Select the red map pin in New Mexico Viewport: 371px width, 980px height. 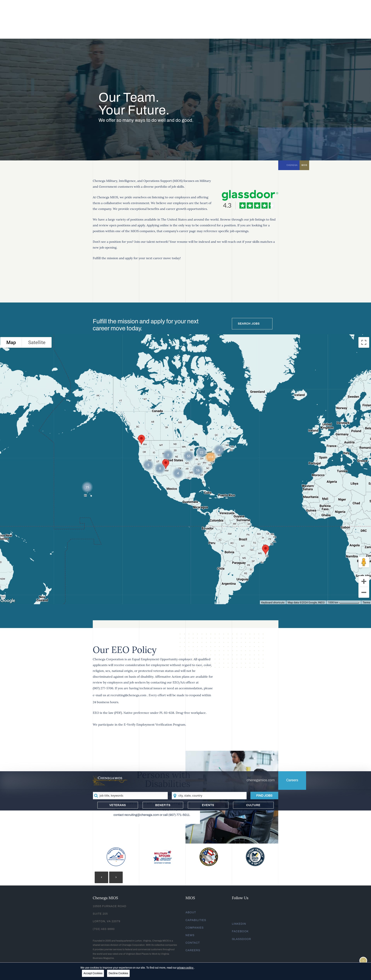coord(165,464)
